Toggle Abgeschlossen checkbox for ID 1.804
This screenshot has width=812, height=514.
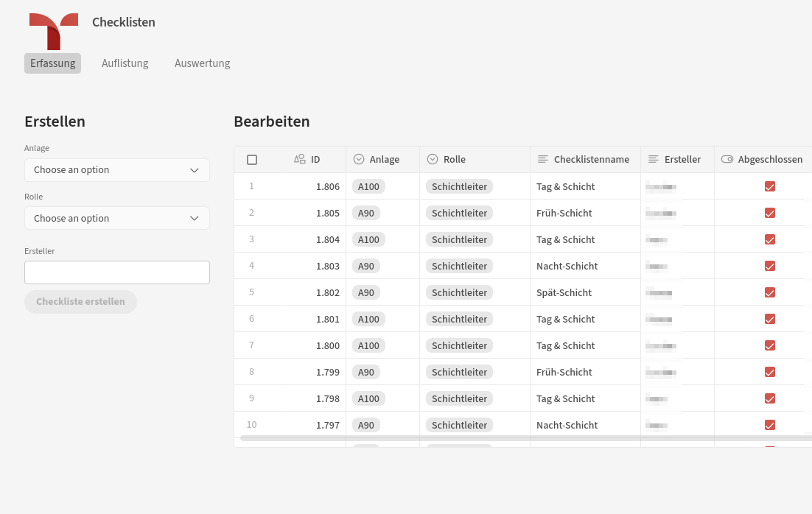(x=770, y=239)
